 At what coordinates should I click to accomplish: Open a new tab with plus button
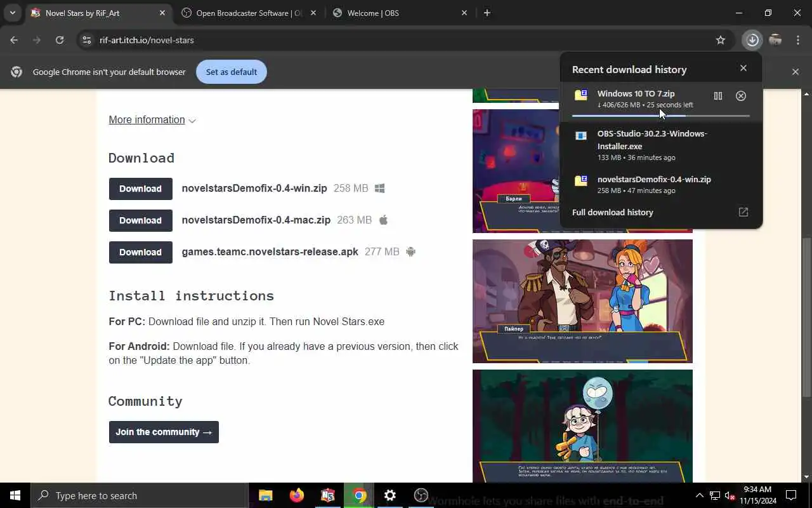pos(487,13)
